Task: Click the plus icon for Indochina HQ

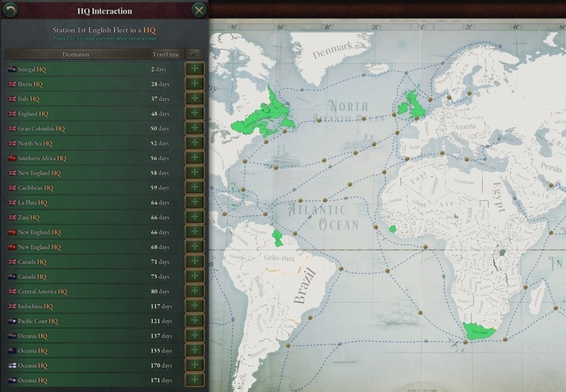Action: coord(194,306)
